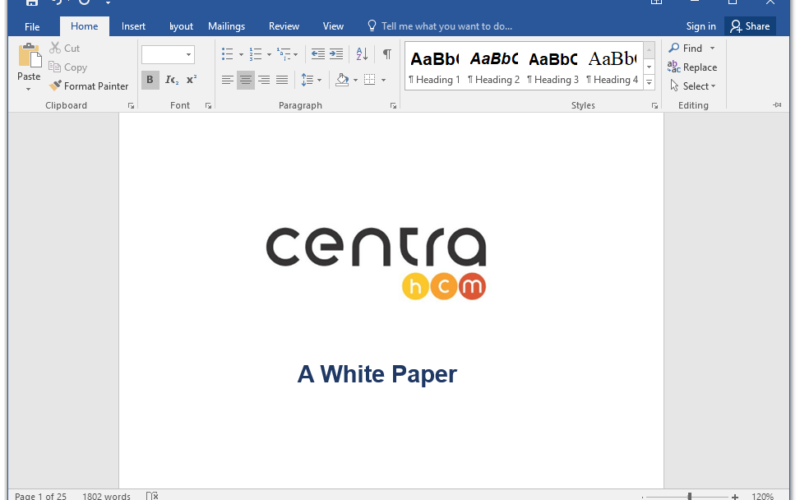This screenshot has height=500, width=800.
Task: Toggle Justify alignment
Action: pos(282,80)
